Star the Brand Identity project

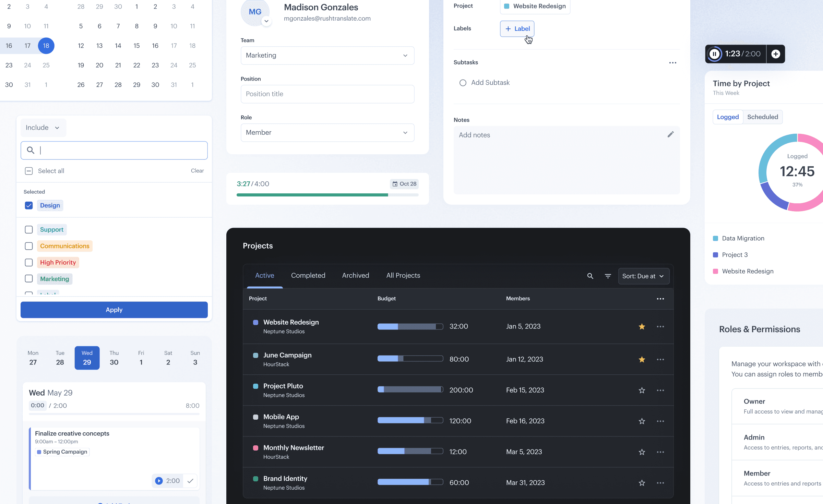pos(642,483)
